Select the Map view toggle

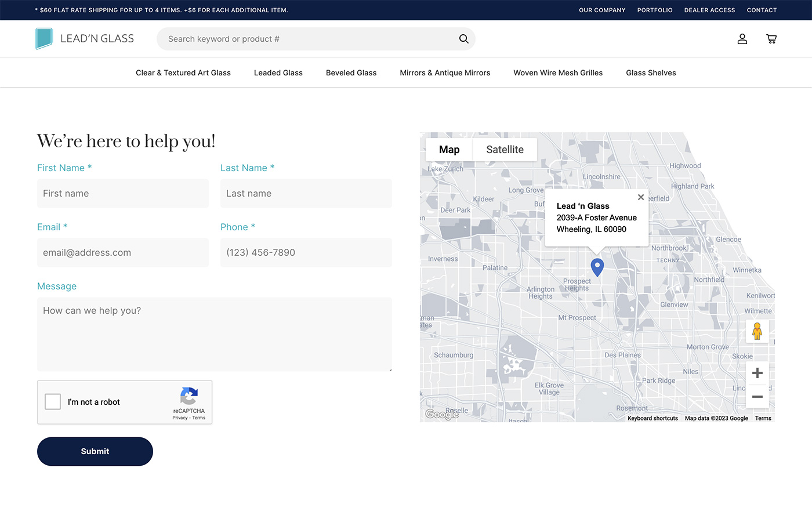[448, 149]
